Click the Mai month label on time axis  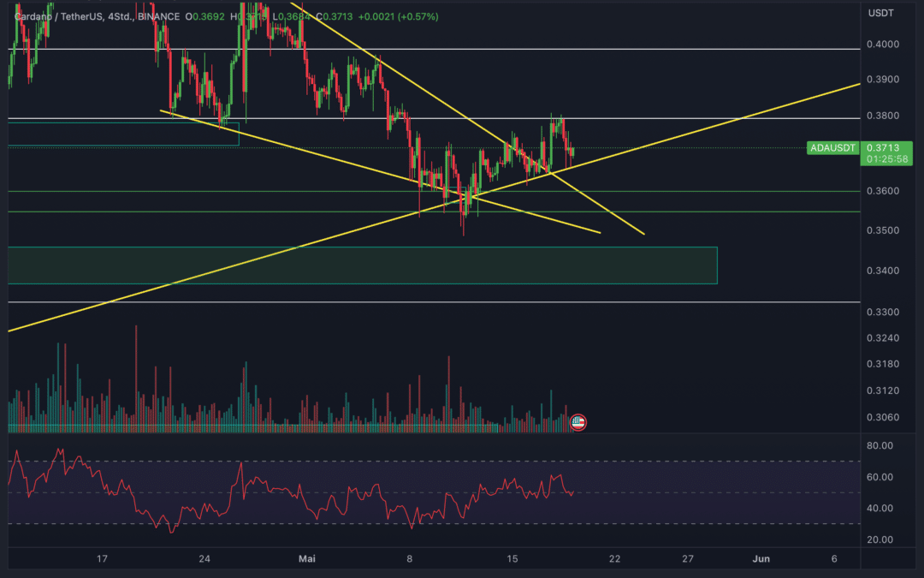307,558
